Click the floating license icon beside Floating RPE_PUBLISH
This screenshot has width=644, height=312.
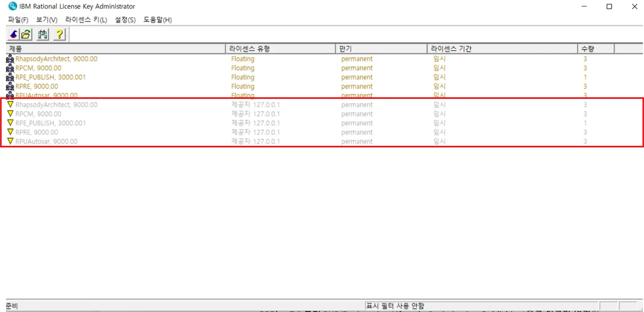[10, 77]
